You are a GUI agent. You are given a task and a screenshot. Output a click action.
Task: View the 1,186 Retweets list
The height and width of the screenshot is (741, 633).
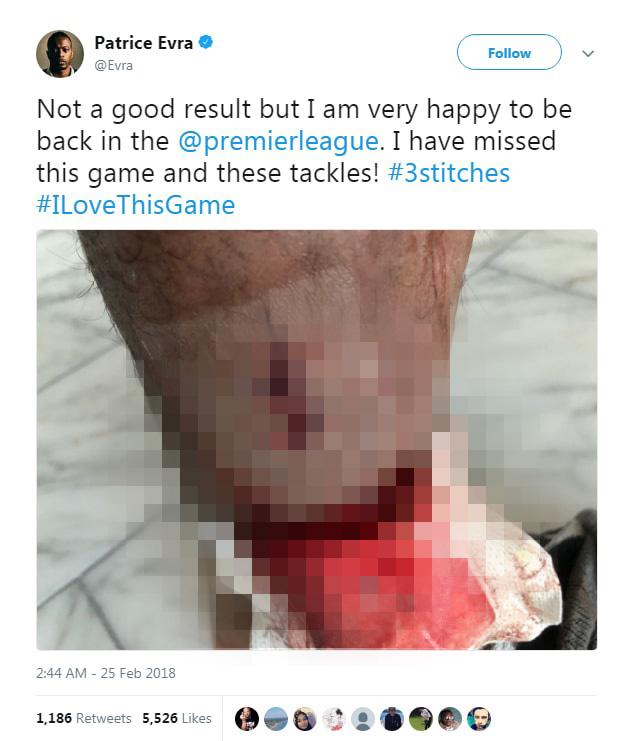tap(84, 718)
